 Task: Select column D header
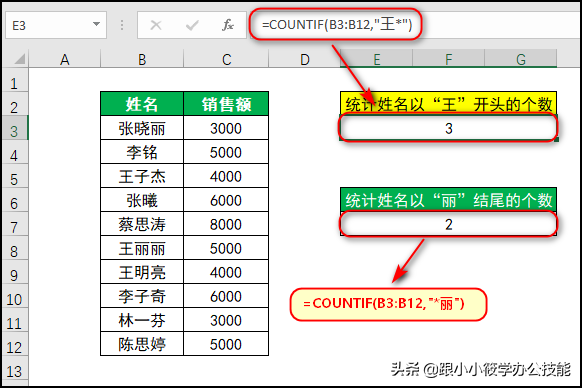(304, 59)
